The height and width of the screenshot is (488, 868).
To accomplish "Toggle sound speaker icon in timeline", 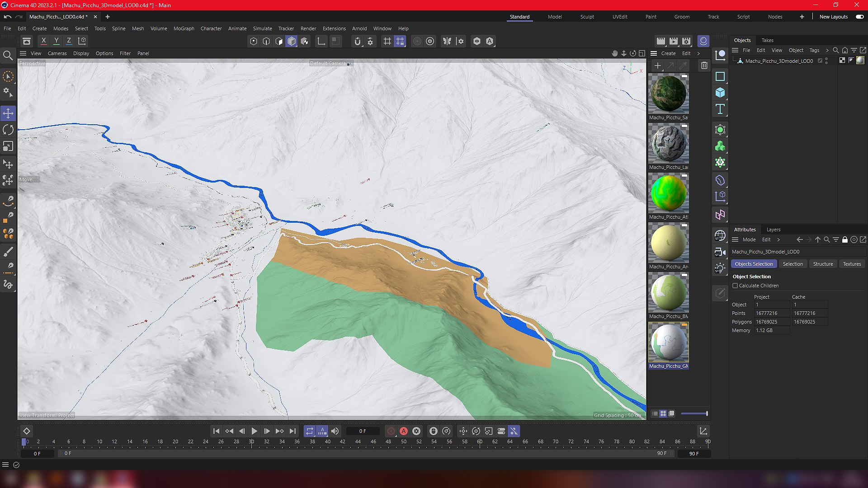I will (x=335, y=431).
